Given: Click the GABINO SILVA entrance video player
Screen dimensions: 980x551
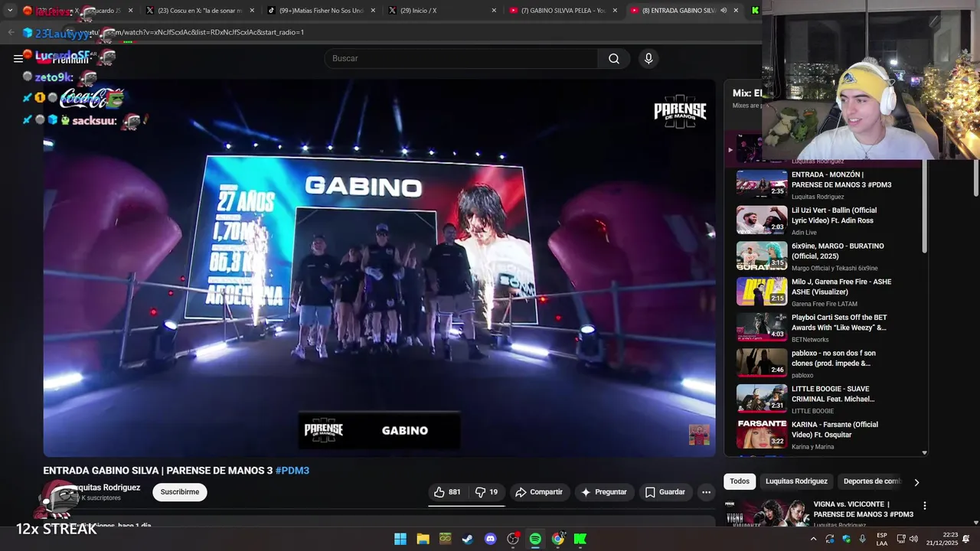Looking at the screenshot, I should coord(379,268).
